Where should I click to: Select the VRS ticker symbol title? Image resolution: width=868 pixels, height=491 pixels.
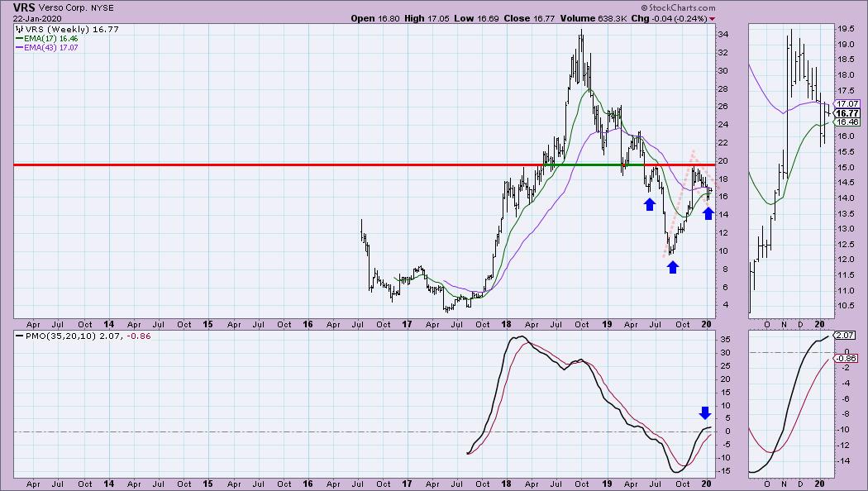pyautogui.click(x=24, y=7)
